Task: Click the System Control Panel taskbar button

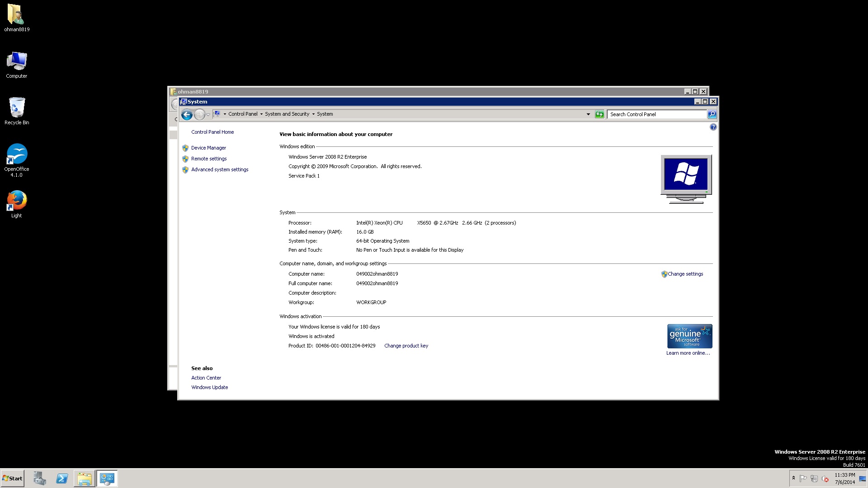Action: click(x=107, y=479)
